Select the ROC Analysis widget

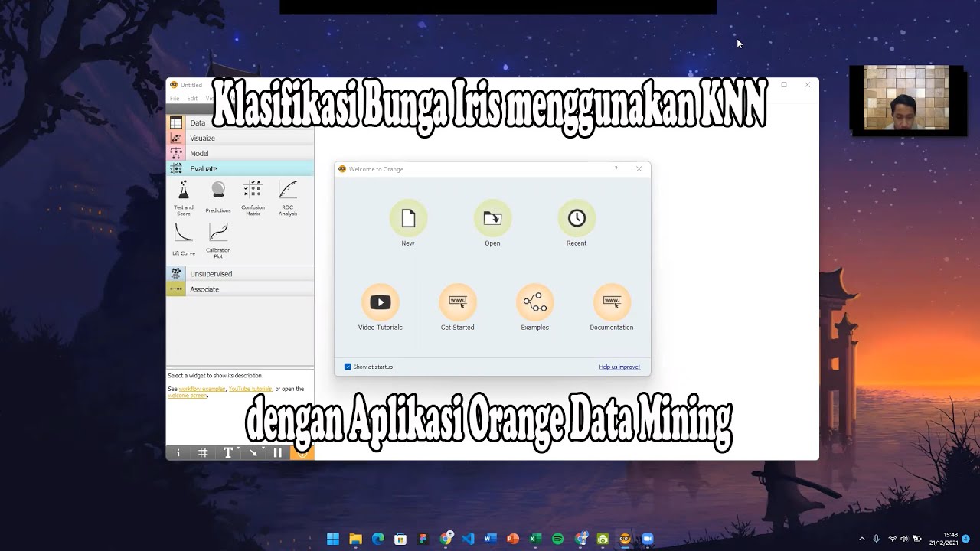pyautogui.click(x=288, y=198)
